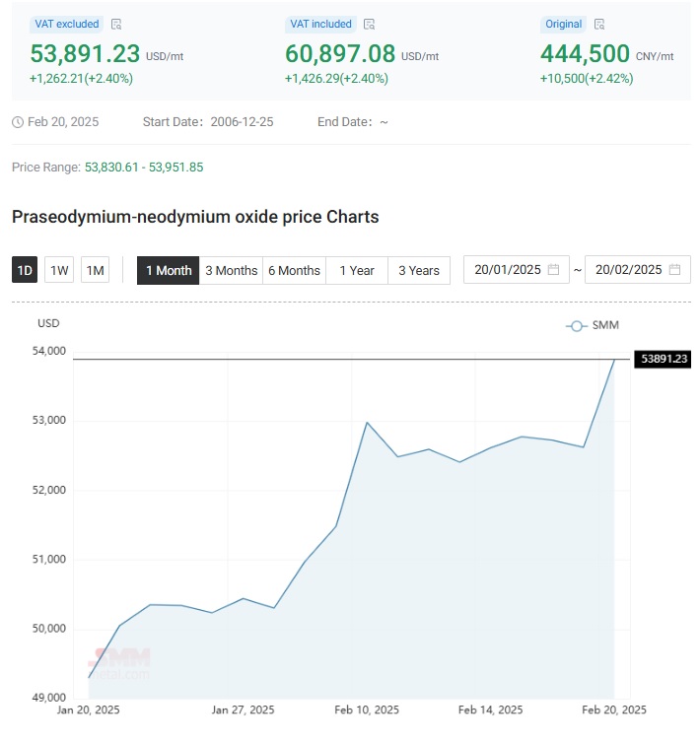
Task: Choose the 1 Year range
Action: 357,271
